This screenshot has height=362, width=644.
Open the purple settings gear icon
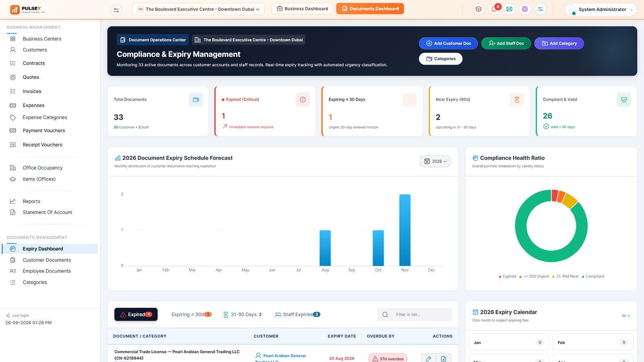[x=525, y=9]
